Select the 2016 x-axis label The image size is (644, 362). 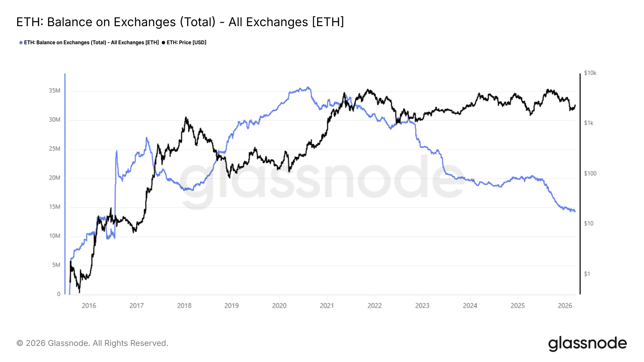pyautogui.click(x=89, y=306)
